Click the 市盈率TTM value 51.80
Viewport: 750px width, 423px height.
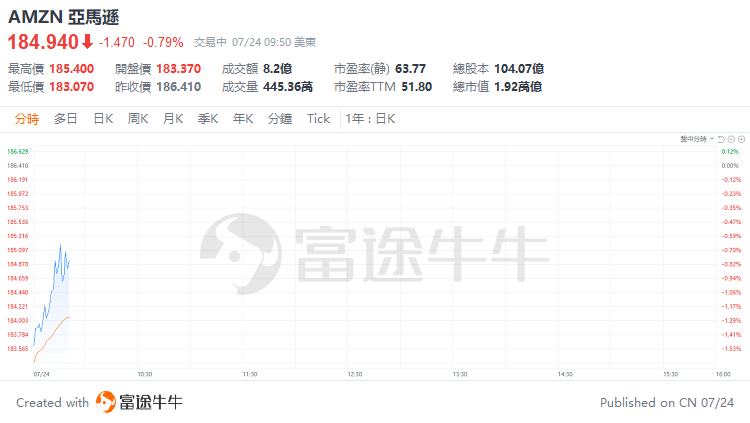[417, 87]
